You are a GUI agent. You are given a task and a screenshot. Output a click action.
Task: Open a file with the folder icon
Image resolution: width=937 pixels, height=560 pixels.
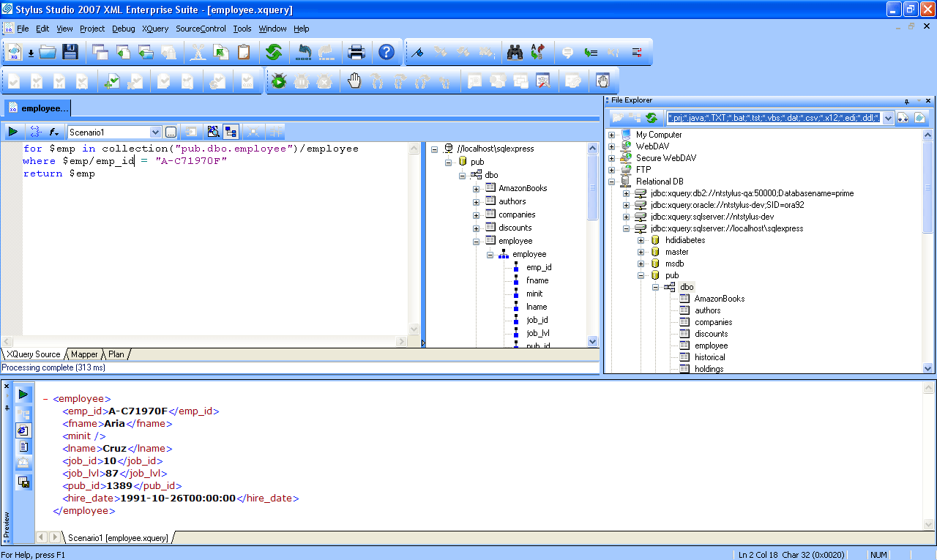tap(48, 52)
